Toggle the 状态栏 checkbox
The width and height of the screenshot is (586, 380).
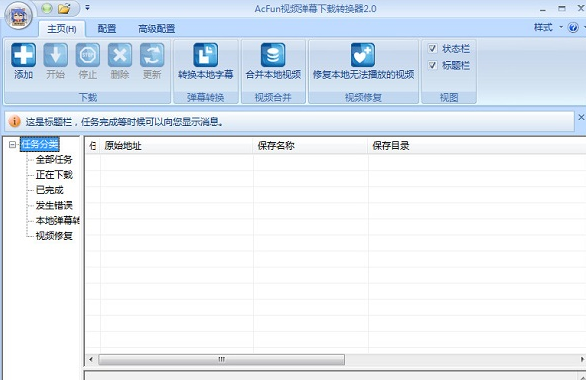[432, 48]
